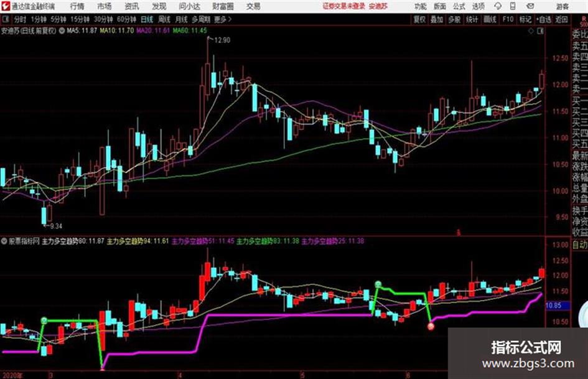Viewport: 588px width, 379px height.
Task: Click the 2020年 timeline label
Action: (12, 375)
